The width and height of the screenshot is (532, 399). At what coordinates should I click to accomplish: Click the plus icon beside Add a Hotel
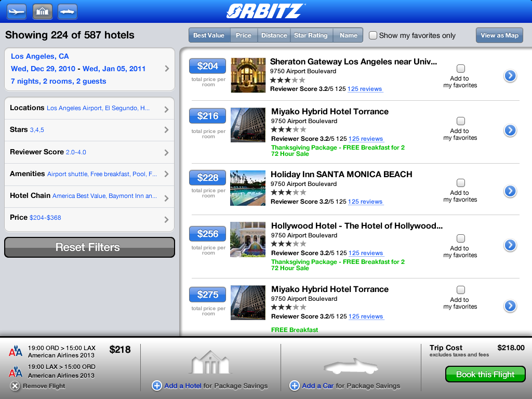[157, 386]
